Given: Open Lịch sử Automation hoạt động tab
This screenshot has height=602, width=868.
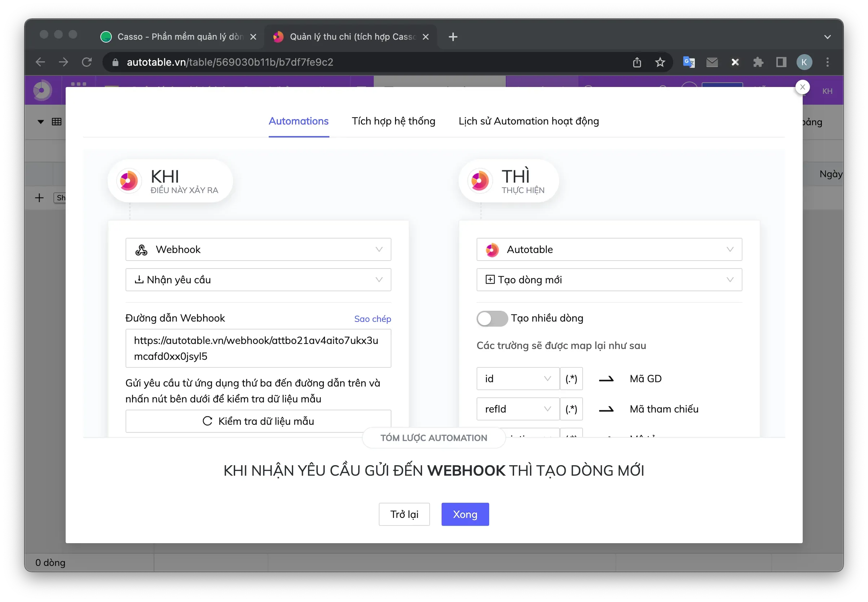Looking at the screenshot, I should pos(529,121).
